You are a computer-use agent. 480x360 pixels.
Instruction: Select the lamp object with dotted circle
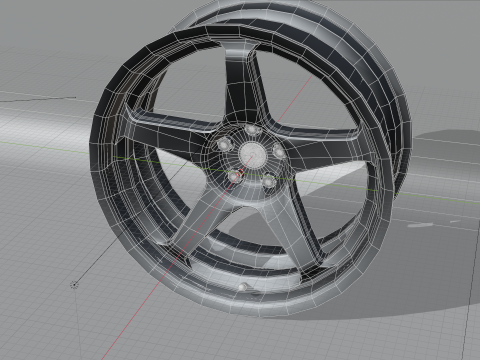(x=74, y=285)
